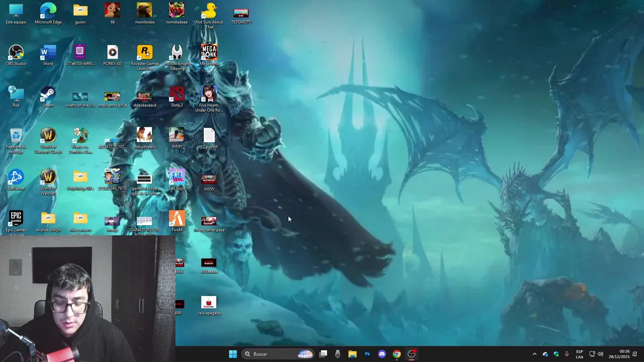
Task: Click the Buscar taskbar search box
Action: (278, 354)
